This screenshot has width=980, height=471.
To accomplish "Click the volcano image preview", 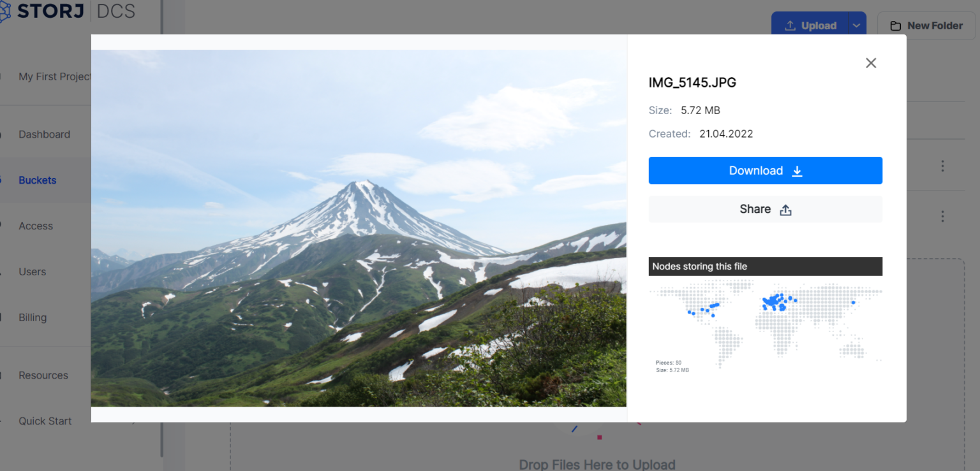I will [359, 228].
